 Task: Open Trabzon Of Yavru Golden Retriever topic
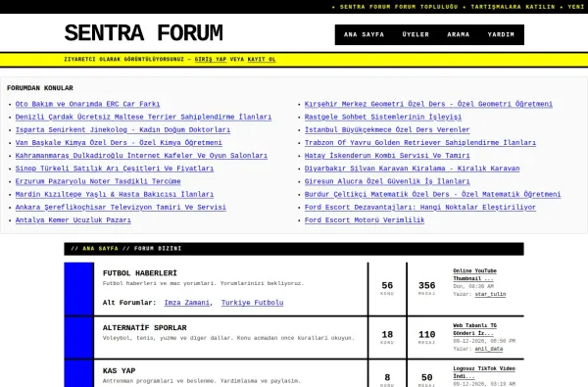(420, 142)
